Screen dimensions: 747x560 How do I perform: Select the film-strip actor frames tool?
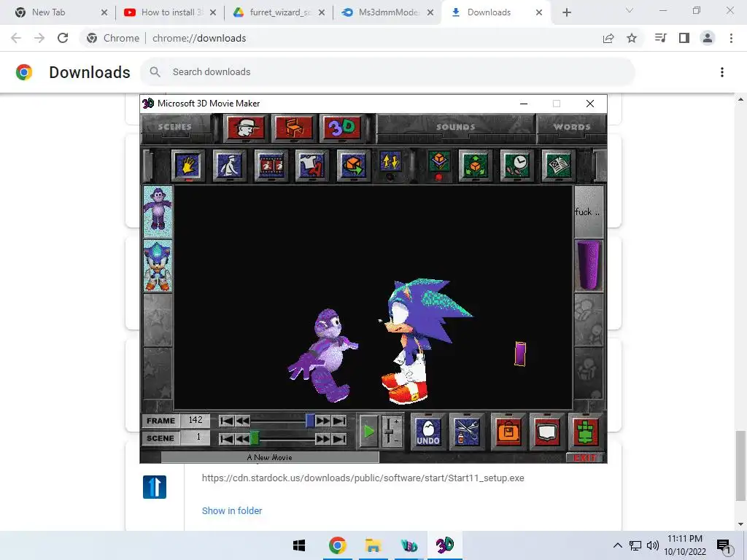[271, 166]
